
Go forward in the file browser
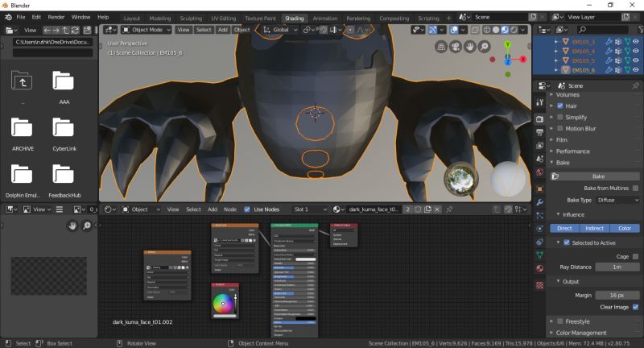point(56,30)
